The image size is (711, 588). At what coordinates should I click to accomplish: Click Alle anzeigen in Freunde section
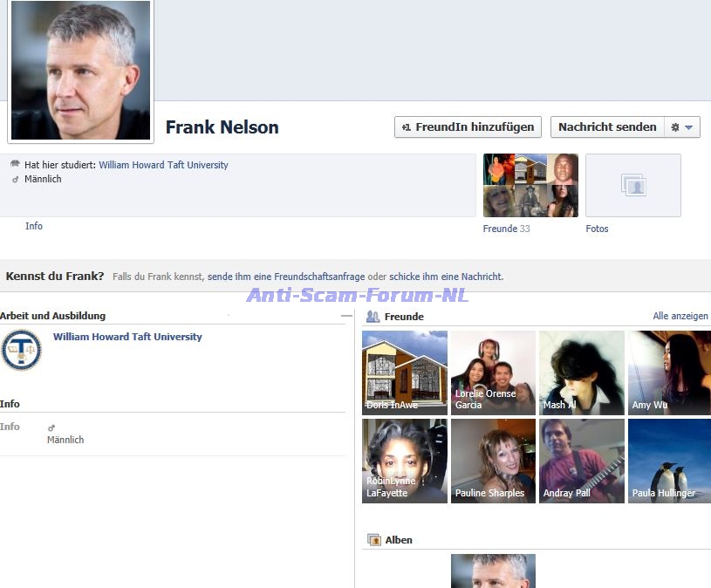click(680, 316)
